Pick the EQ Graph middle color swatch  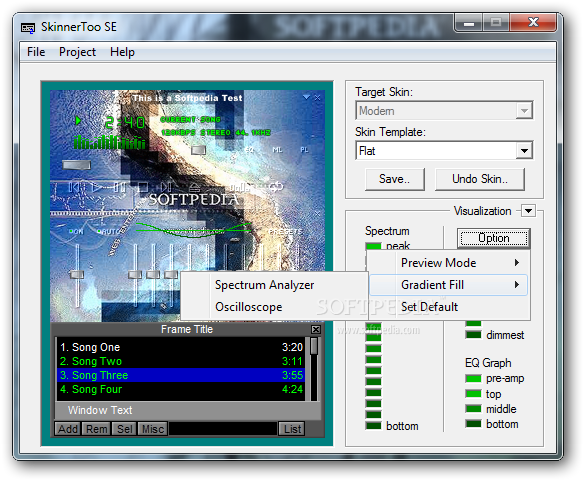point(473,409)
